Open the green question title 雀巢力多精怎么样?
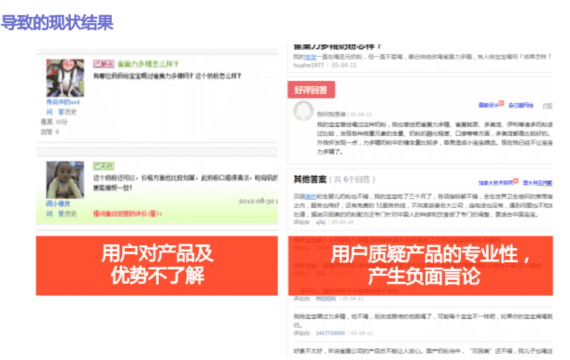Screen dimensions: 570x360 point(148,64)
